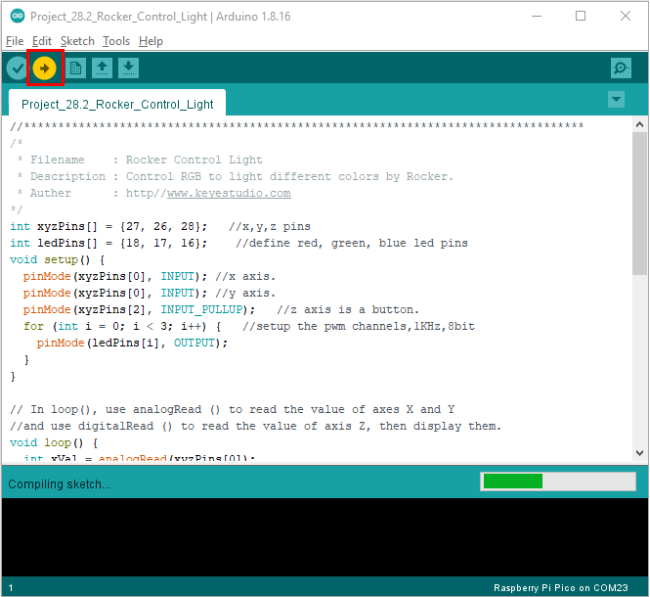Click the Upload arrow button

44,68
